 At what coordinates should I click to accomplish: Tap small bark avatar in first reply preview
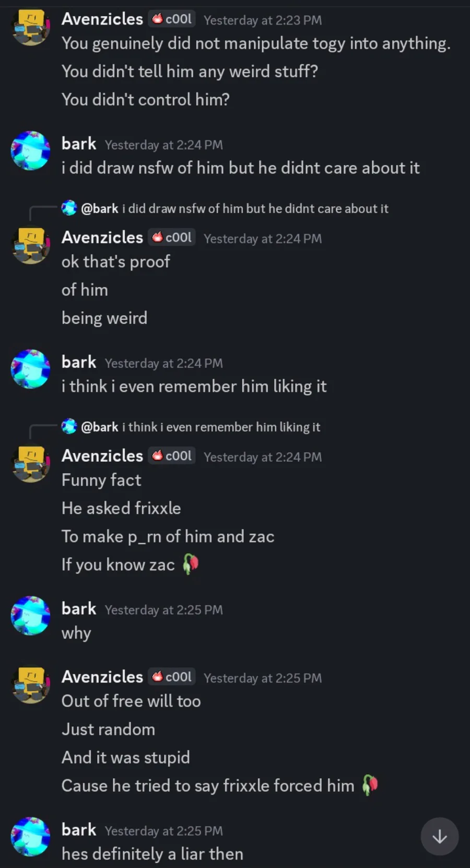coord(69,208)
